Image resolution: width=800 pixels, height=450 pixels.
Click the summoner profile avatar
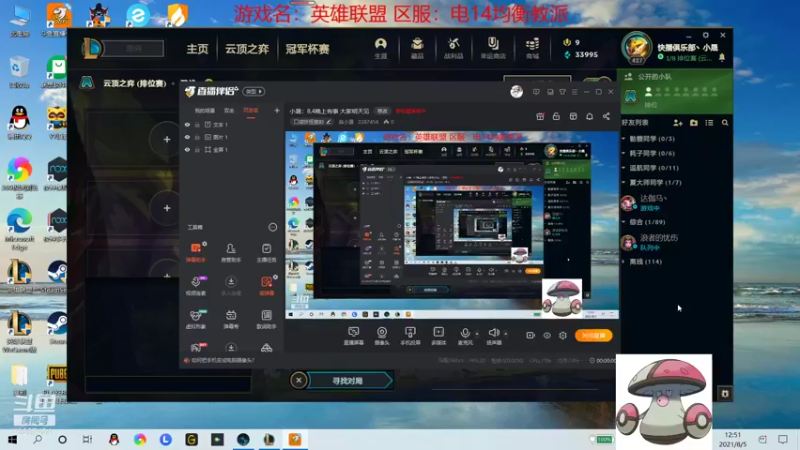[636, 48]
